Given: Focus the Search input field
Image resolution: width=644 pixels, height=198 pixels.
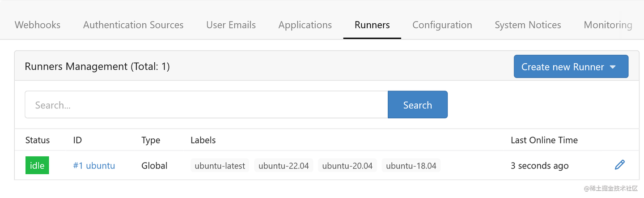Looking at the screenshot, I should 206,105.
